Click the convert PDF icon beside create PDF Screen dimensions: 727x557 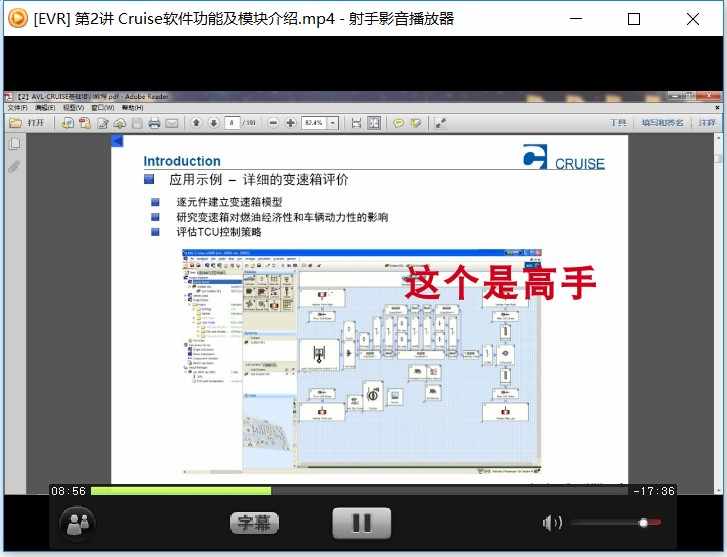click(x=85, y=123)
